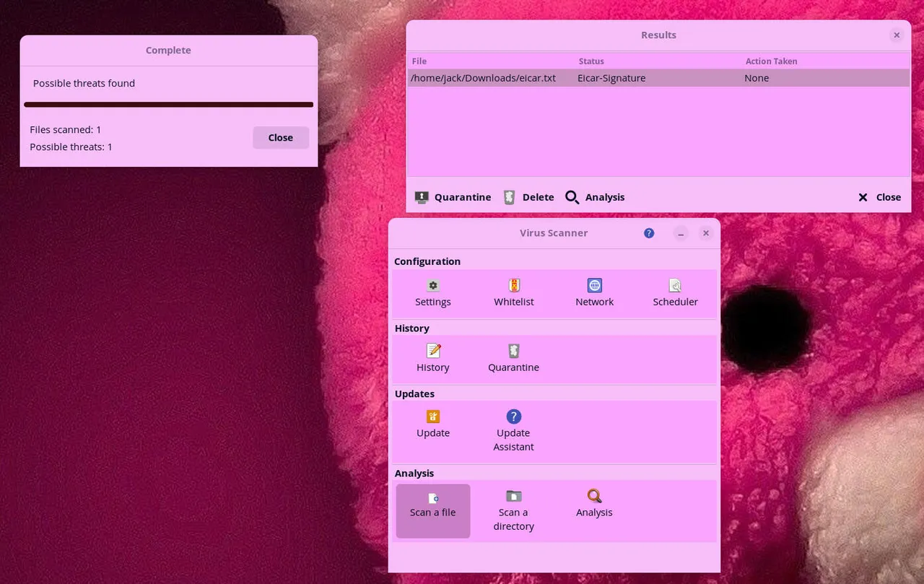Click the Status column header
Screen dimensions: 924x584
(x=591, y=61)
